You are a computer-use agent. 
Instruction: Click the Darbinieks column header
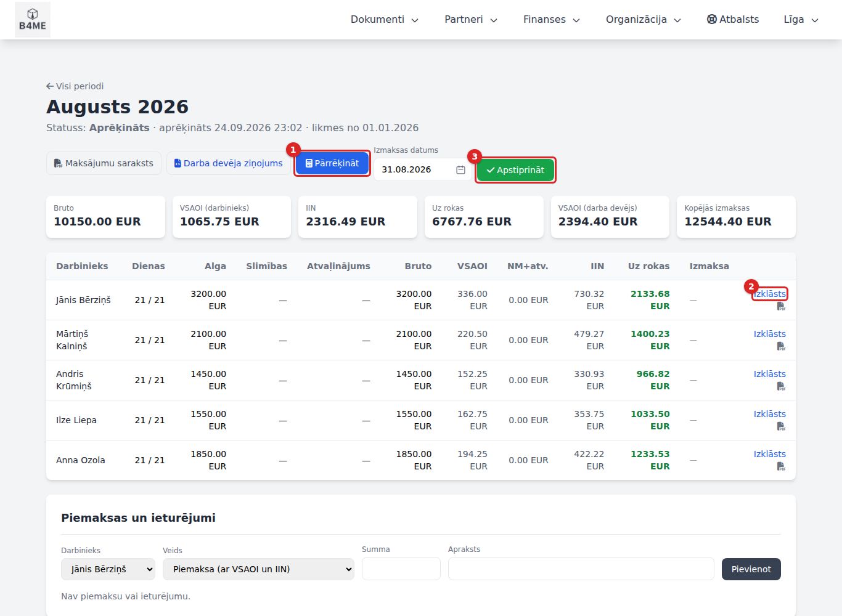(x=82, y=266)
